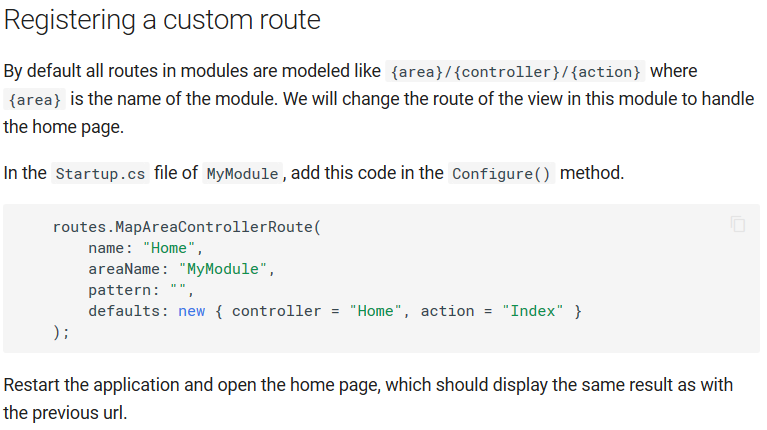
Task: Click the {area}/{controller}/{action} inline code
Action: click(516, 72)
